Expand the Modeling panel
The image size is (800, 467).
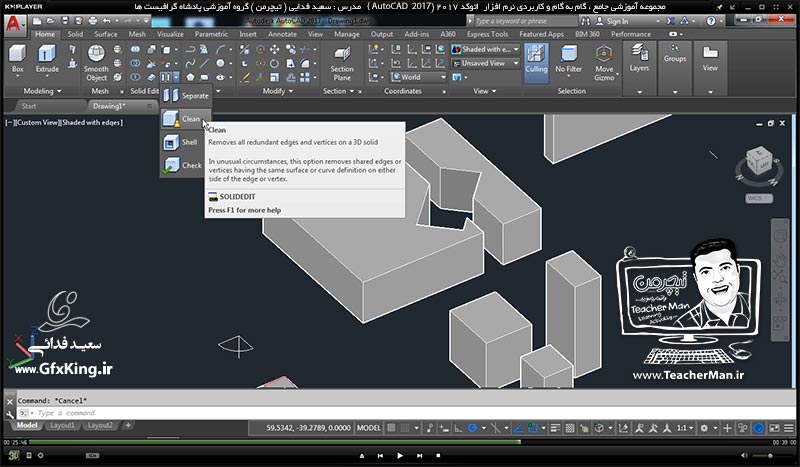[42, 91]
